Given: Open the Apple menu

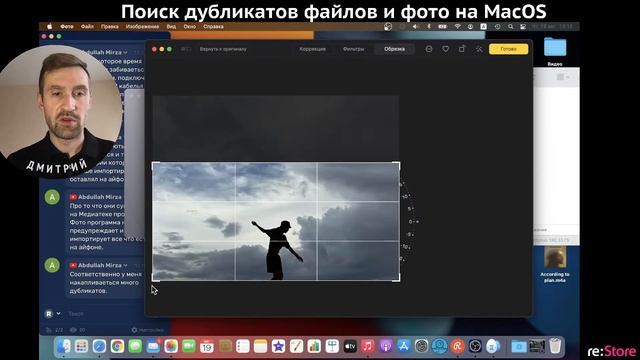Looking at the screenshot, I should point(49,27).
